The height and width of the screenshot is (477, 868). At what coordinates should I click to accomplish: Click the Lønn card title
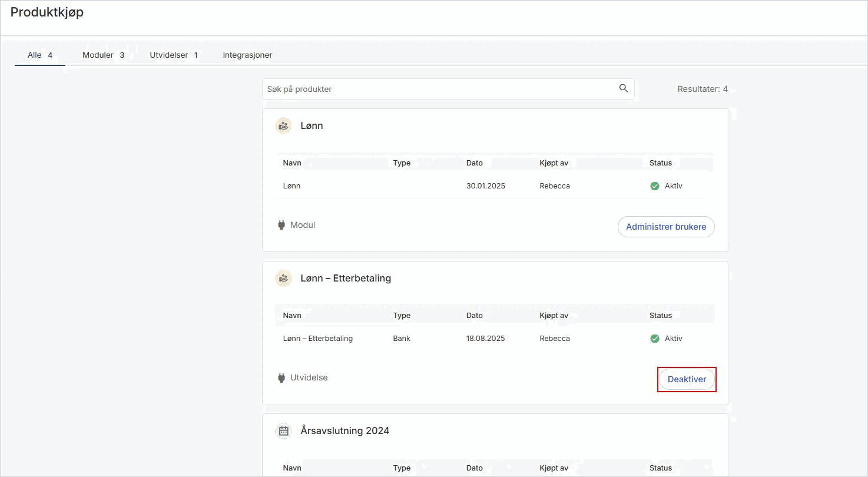pos(312,125)
